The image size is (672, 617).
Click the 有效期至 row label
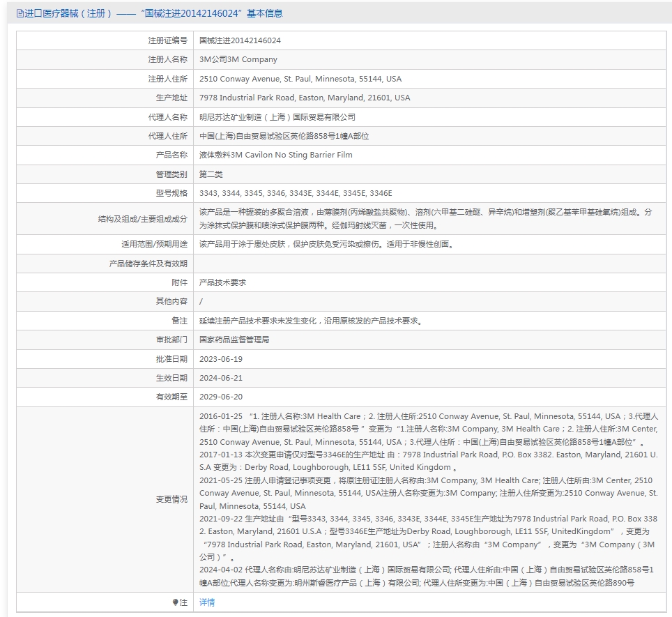171,397
